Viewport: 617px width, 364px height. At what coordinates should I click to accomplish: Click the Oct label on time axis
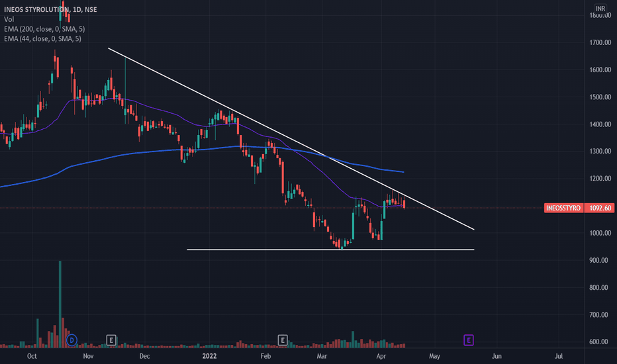point(32,356)
